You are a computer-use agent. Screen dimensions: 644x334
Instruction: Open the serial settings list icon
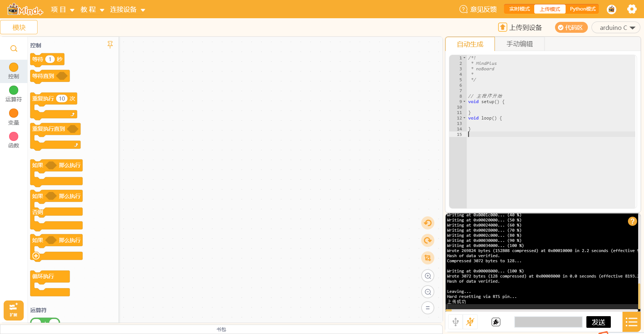[x=631, y=322]
